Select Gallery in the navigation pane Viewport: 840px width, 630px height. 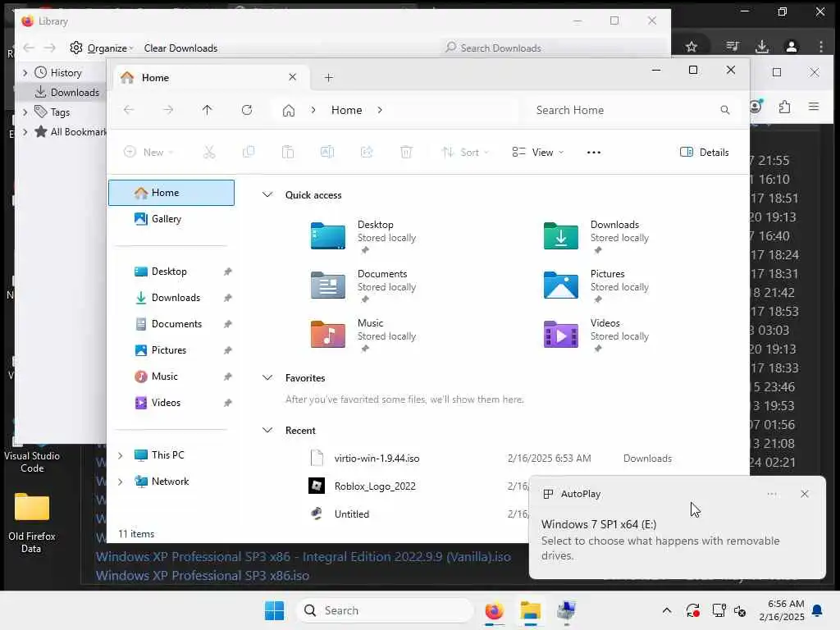pos(171,218)
